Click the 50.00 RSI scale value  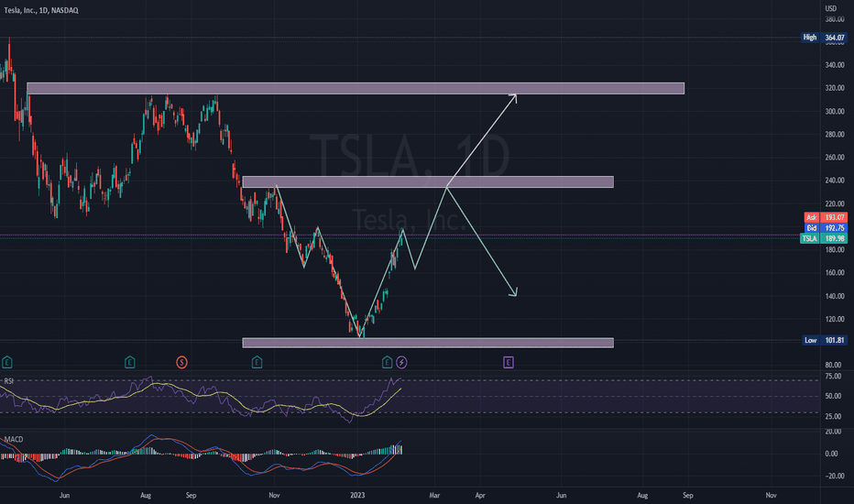point(833,396)
